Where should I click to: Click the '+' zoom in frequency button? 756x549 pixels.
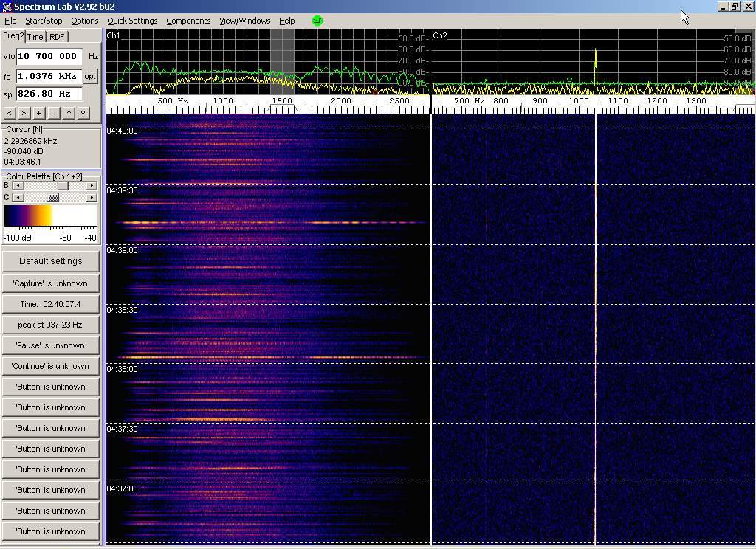coord(39,113)
